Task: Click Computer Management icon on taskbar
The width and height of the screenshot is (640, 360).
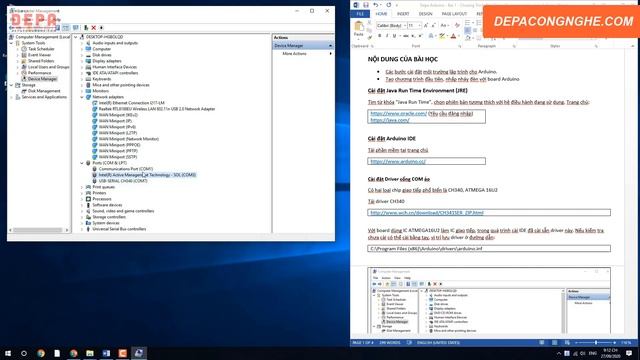Action: pos(139,353)
